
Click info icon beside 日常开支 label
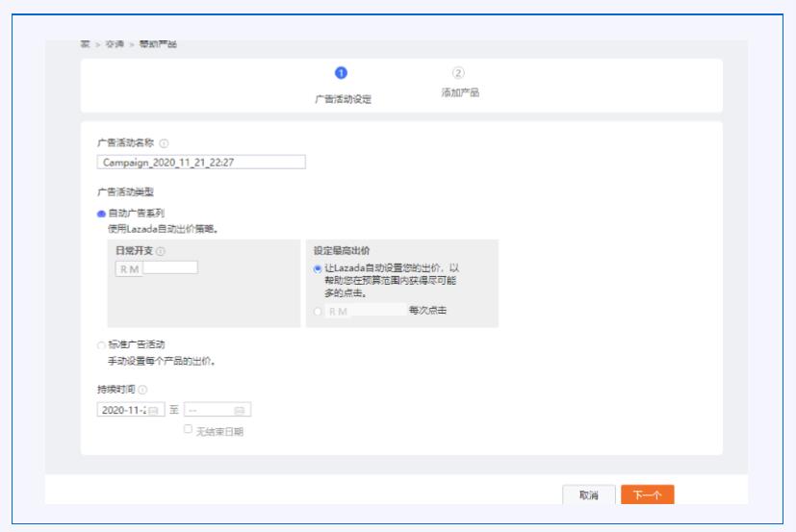pyautogui.click(x=160, y=251)
